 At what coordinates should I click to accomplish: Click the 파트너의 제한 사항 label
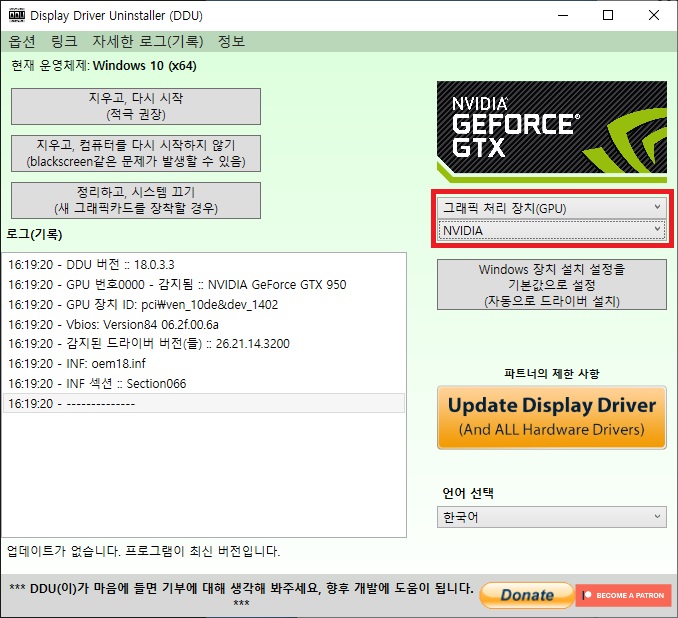[552, 373]
